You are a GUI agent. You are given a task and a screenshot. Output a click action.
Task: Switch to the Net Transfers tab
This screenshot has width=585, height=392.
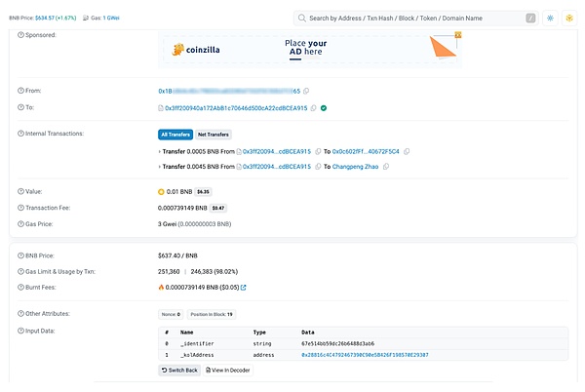click(212, 134)
